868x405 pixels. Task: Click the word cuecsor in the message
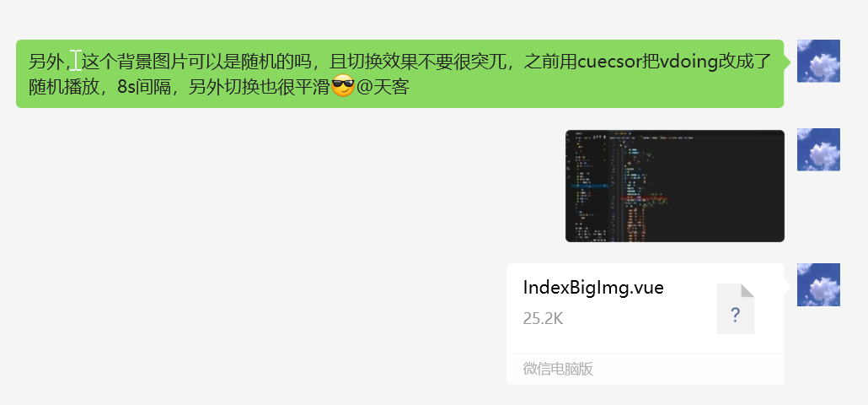[x=610, y=61]
